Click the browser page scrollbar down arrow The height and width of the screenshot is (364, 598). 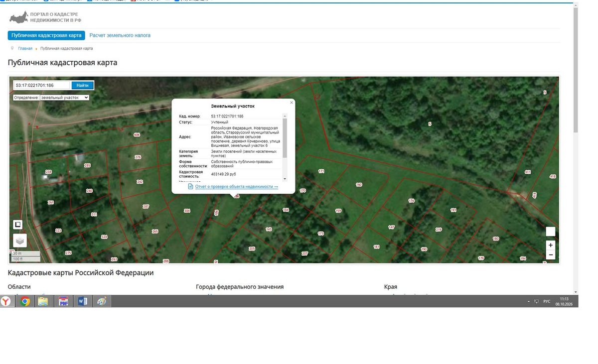(x=576, y=292)
